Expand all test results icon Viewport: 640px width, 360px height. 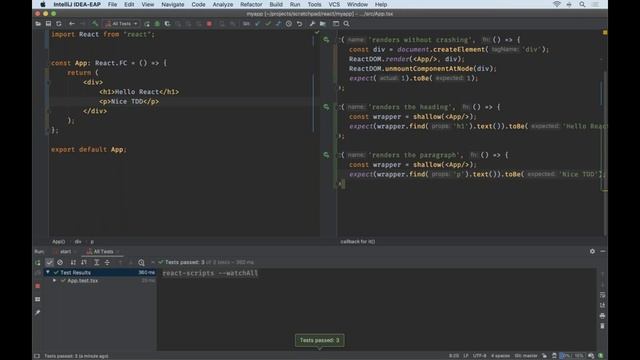pos(97,262)
